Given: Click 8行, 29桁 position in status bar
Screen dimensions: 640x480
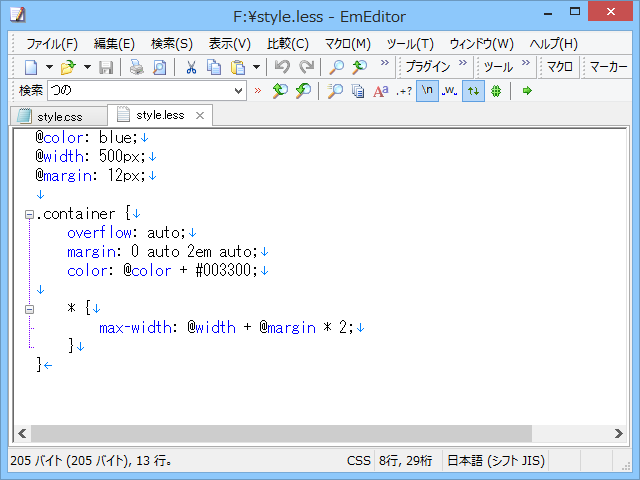Looking at the screenshot, I should pyautogui.click(x=406, y=461).
